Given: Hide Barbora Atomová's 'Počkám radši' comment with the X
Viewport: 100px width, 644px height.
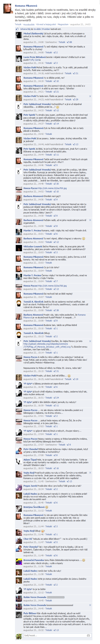Looking at the screenshot, I should pyautogui.click(x=90, y=220).
